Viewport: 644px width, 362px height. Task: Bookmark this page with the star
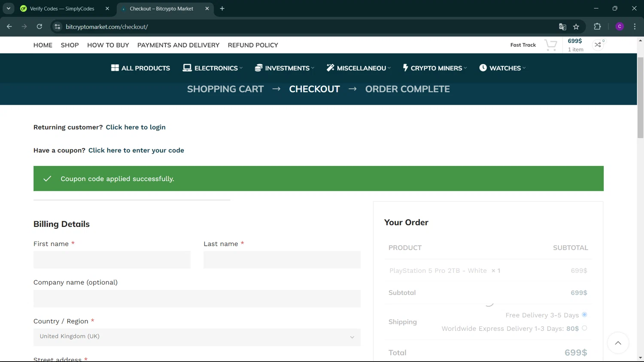click(x=576, y=27)
